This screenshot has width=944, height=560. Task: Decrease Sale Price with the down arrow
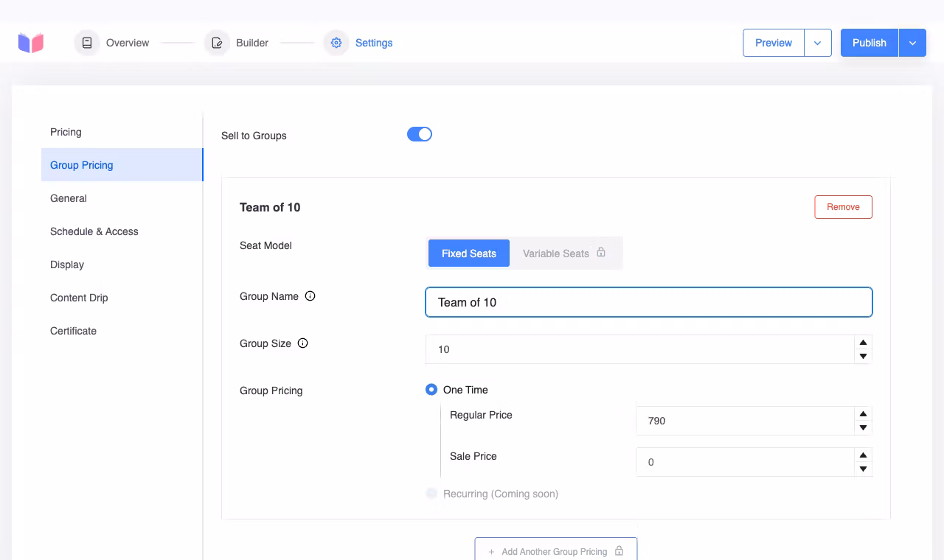(x=863, y=469)
